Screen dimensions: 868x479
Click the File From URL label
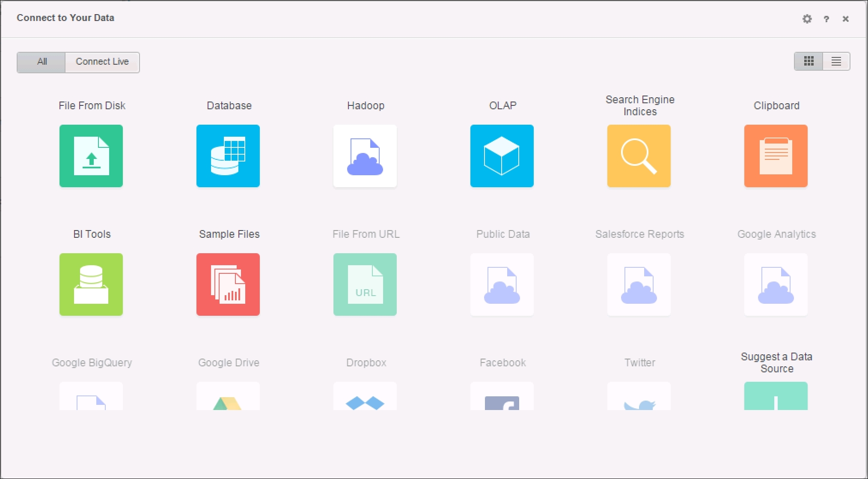pyautogui.click(x=366, y=234)
